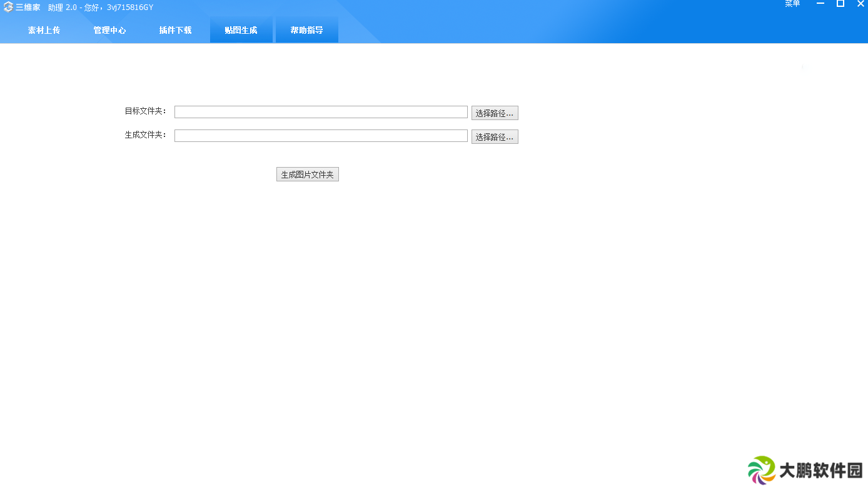Maximize the 三维家 助理 window
The width and height of the screenshot is (868, 486).
(x=840, y=4)
